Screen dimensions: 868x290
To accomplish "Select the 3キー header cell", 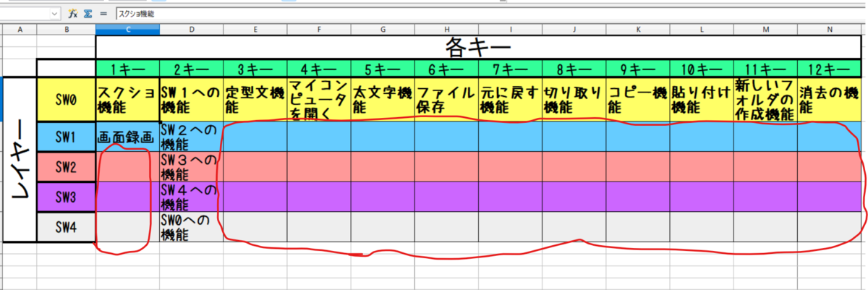I will coord(255,69).
